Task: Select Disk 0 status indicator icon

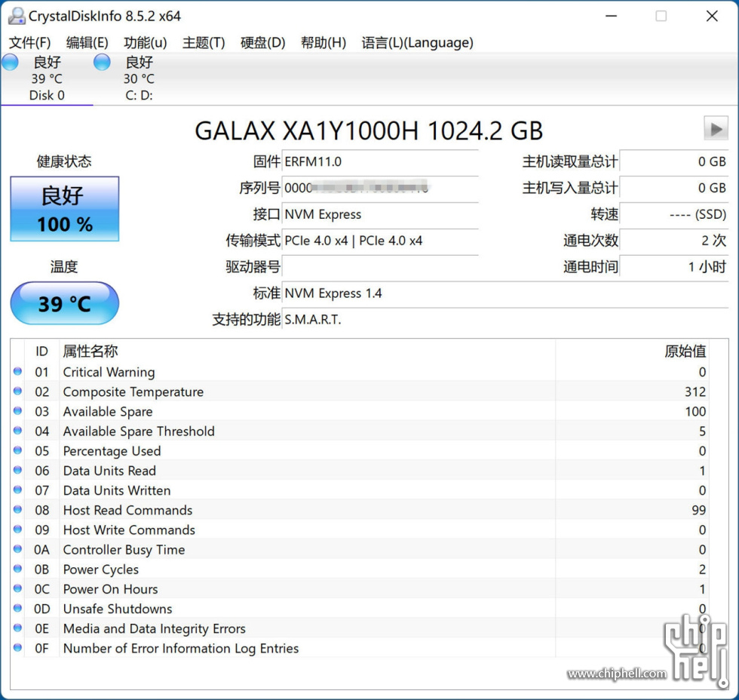Action: 9,62
